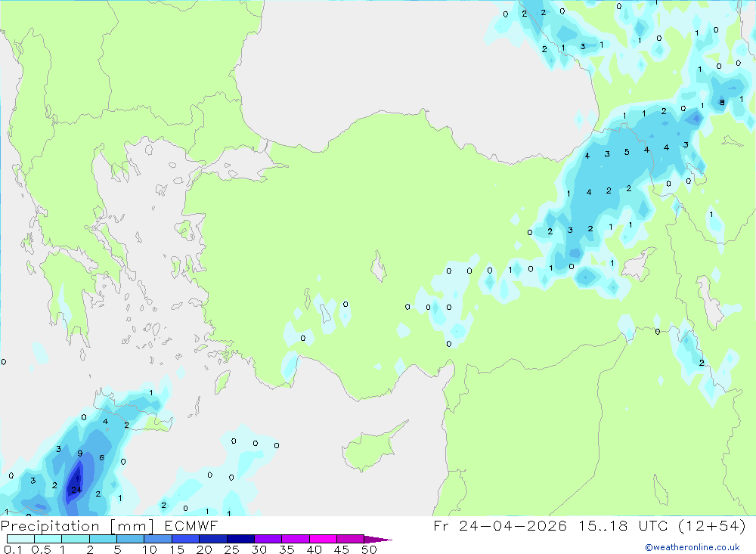Click the 40–45 mm magenta legend box
The width and height of the screenshot is (756, 554).
[323, 539]
